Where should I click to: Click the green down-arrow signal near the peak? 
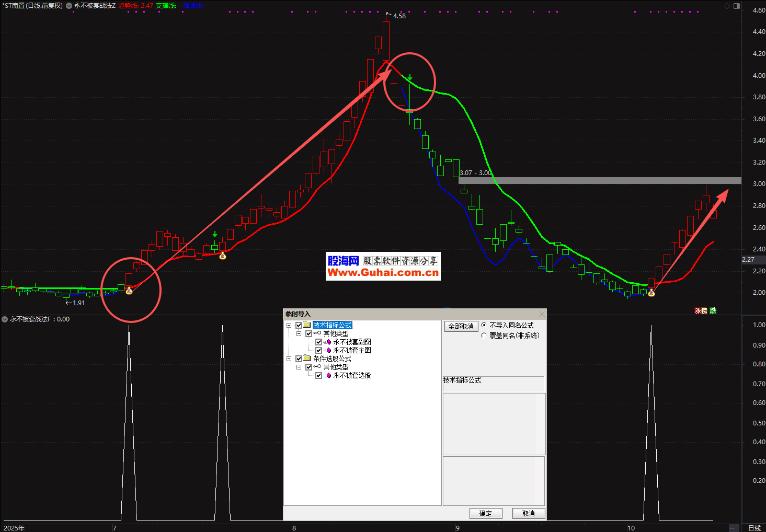410,78
